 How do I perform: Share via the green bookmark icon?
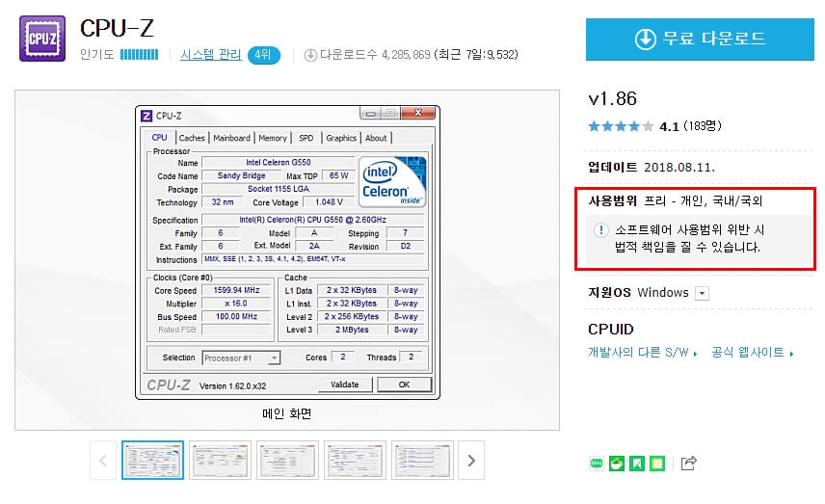click(637, 463)
